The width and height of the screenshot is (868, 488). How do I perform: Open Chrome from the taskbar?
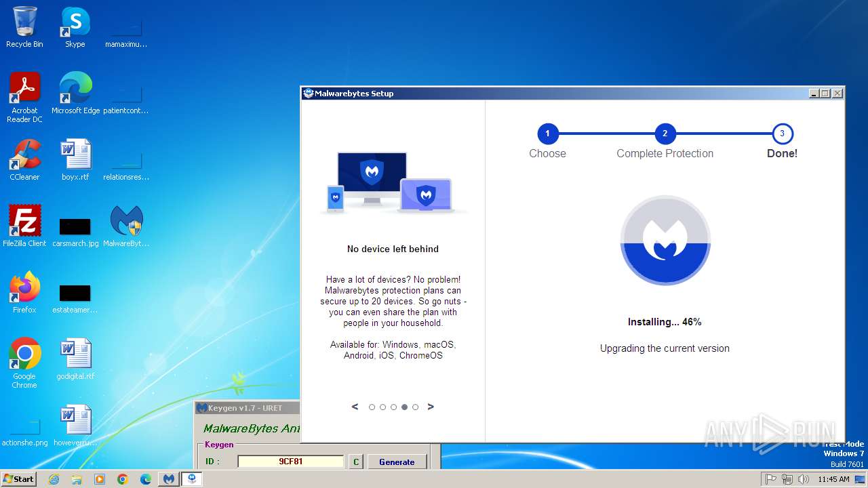coord(123,479)
